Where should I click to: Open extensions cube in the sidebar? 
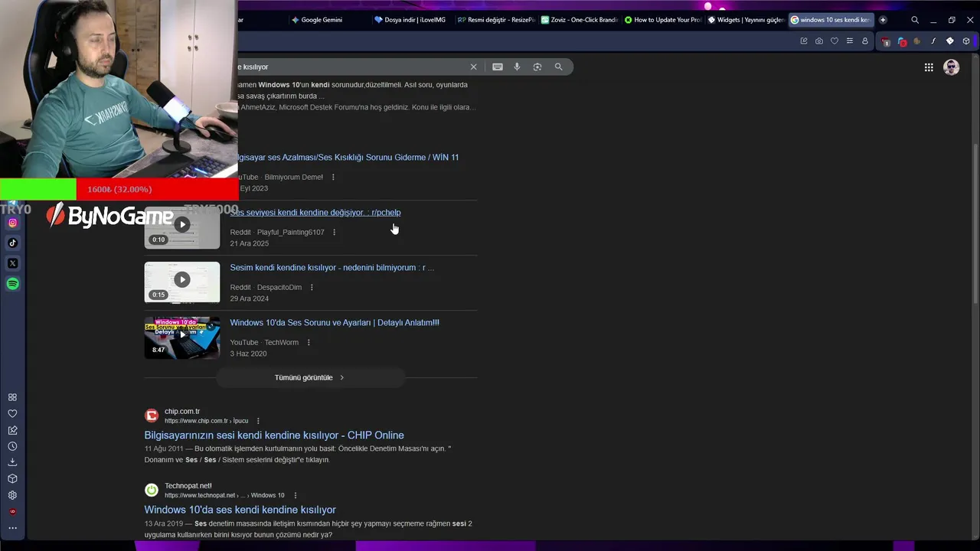[12, 478]
